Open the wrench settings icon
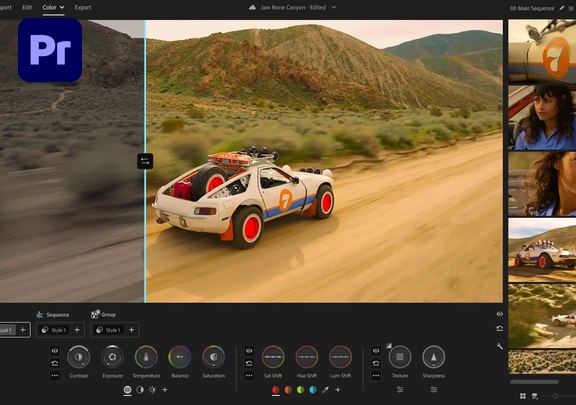This screenshot has width=576, height=405. (x=500, y=346)
